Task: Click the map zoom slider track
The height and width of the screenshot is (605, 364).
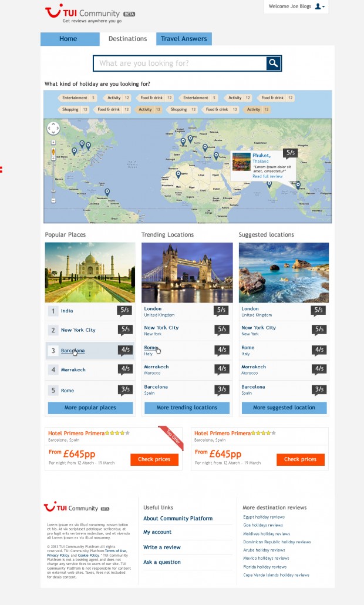Action: pos(53,176)
